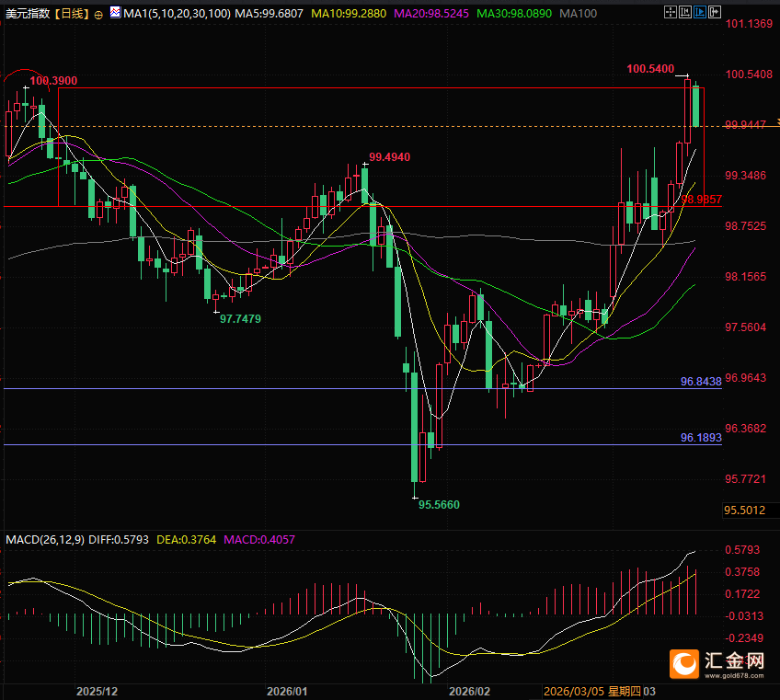Click the 99.3486 price axis value
Image resolution: width=780 pixels, height=700 pixels.
point(746,176)
